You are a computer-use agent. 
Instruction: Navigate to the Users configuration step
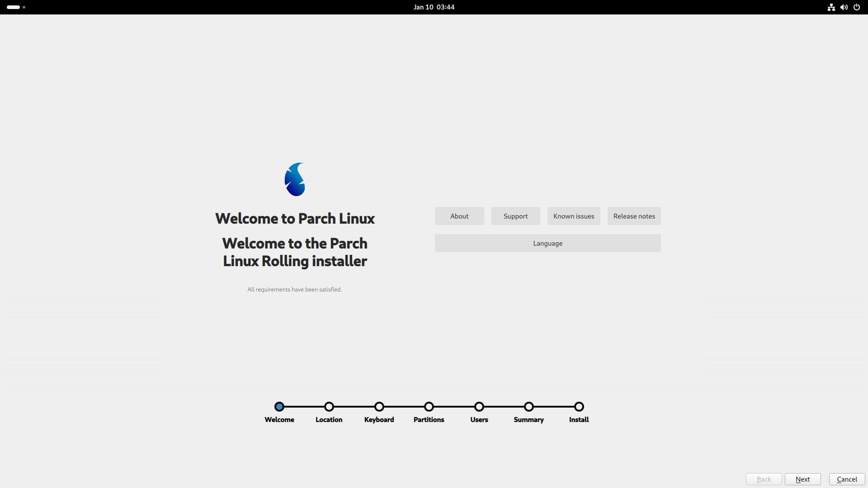(479, 406)
